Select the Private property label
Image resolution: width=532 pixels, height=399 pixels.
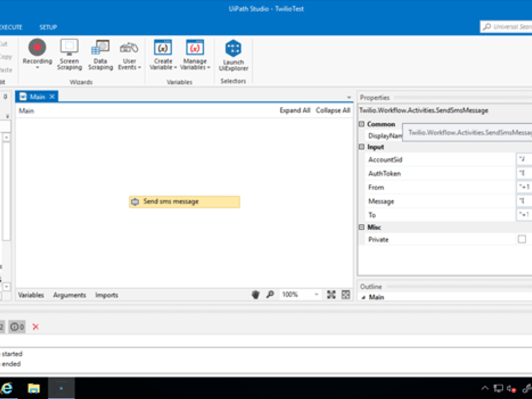378,239
